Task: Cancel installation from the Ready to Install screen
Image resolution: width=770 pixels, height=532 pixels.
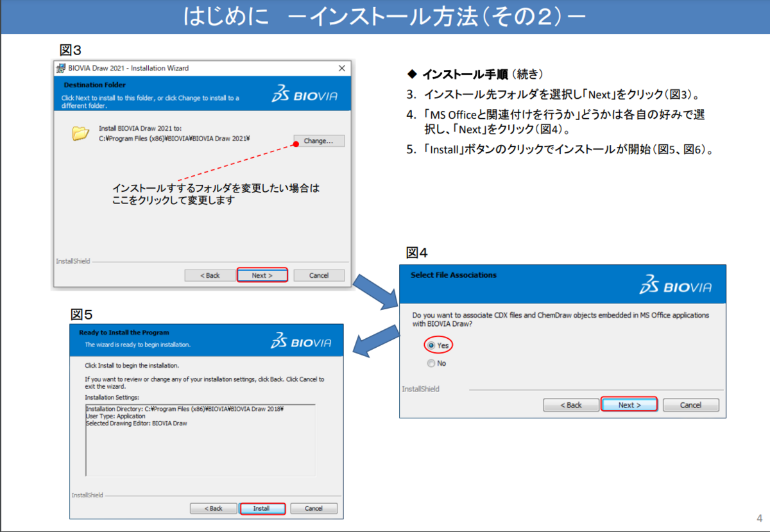Action: (x=314, y=508)
